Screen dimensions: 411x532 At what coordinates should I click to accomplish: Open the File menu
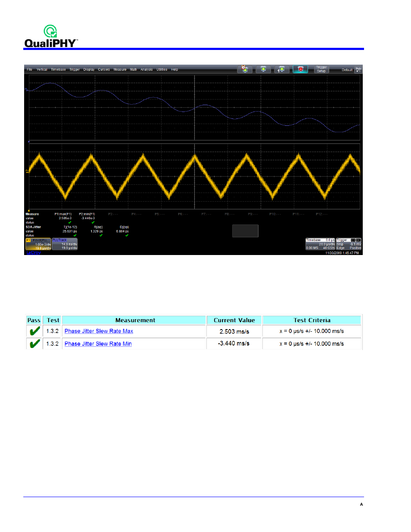pyautogui.click(x=29, y=69)
